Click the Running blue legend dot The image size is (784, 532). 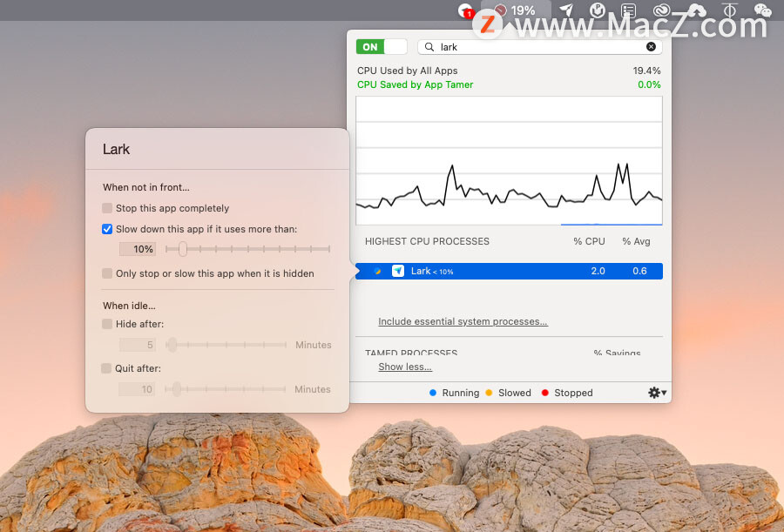(x=433, y=393)
